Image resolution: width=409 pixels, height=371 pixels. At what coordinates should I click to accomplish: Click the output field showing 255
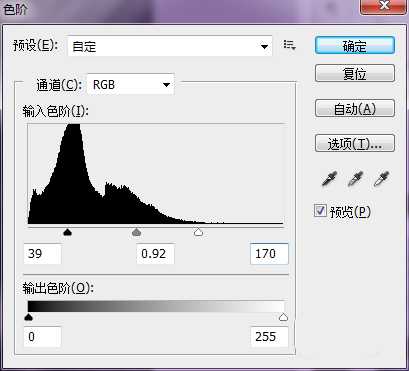tap(269, 337)
